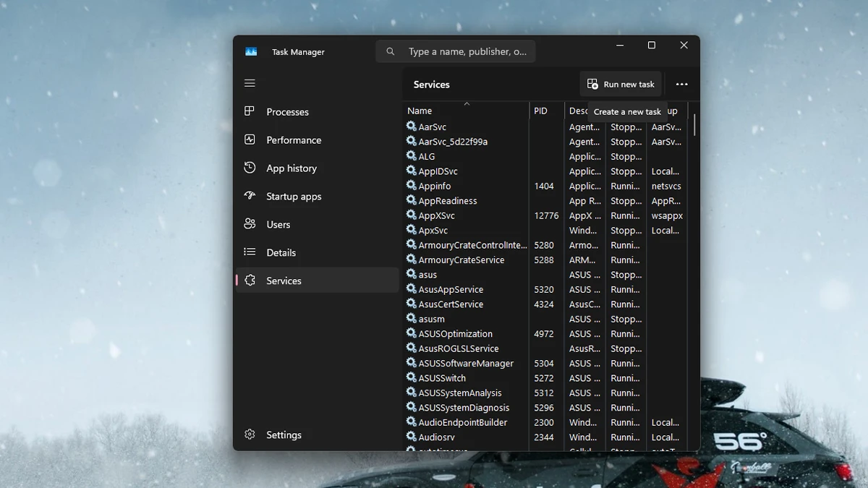Screen dimensions: 868x488
Task: Go to the Processes page
Action: tap(317, 111)
